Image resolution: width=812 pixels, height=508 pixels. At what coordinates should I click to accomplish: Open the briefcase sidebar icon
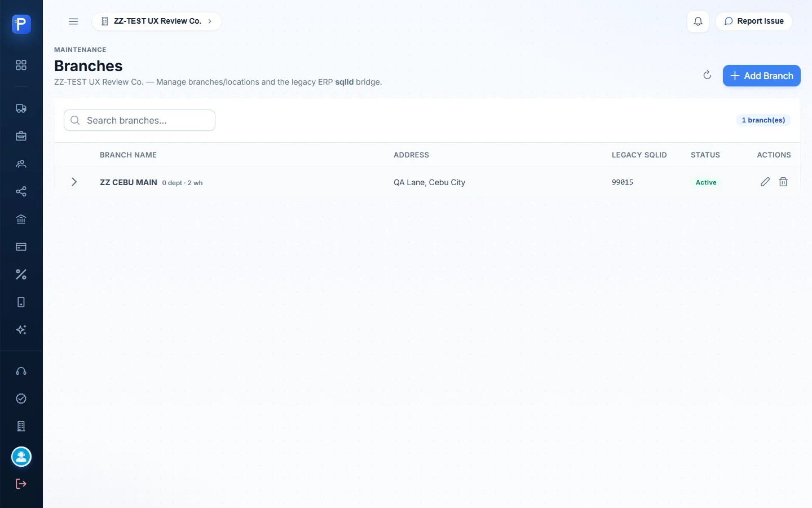(21, 136)
